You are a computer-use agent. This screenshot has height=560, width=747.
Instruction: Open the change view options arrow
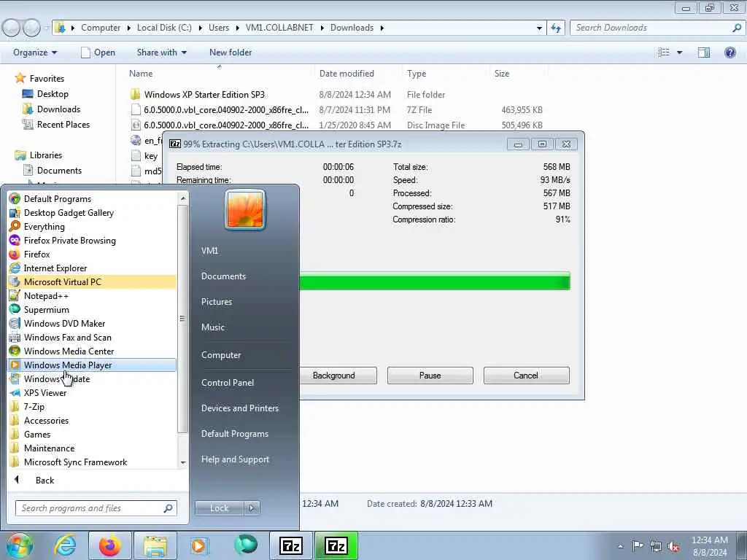pos(679,52)
